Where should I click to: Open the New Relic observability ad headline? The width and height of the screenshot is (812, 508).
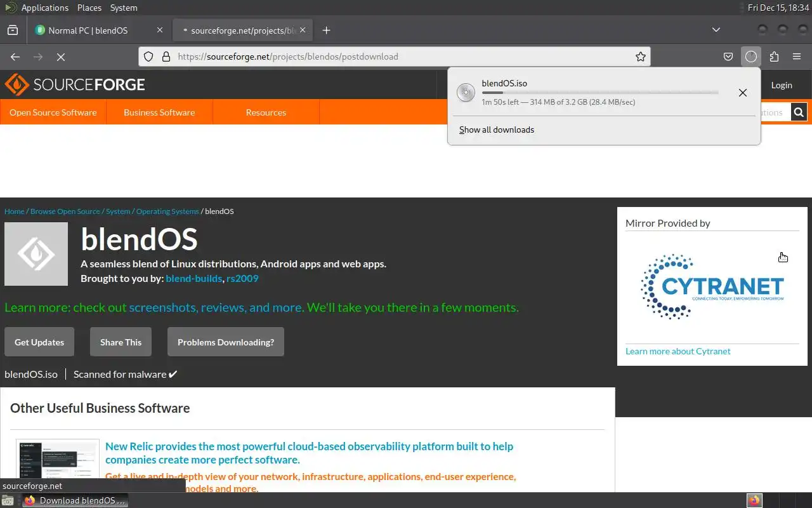click(309, 453)
